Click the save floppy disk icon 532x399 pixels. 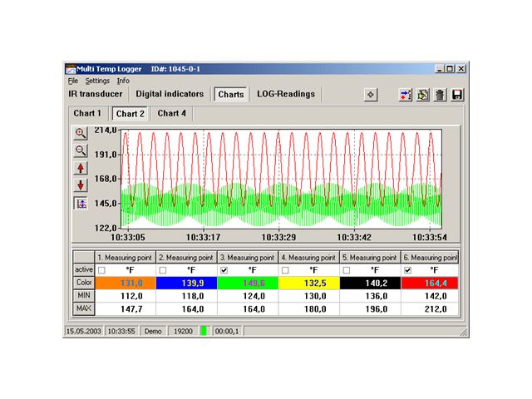(x=457, y=95)
